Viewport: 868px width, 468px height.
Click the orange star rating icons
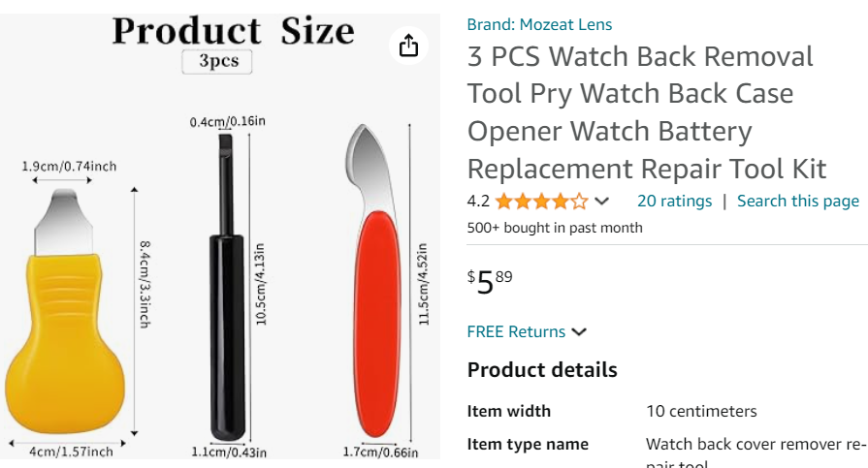[540, 202]
